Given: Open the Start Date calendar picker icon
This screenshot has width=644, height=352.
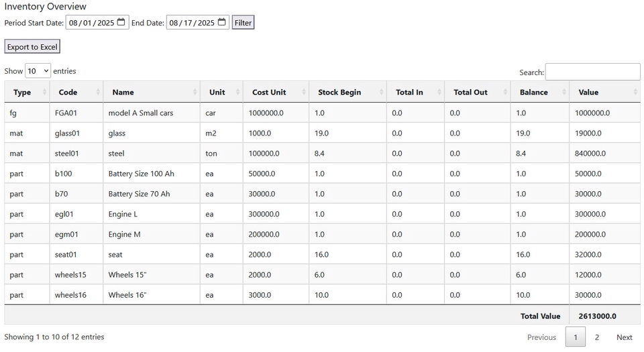Looking at the screenshot, I should tap(121, 22).
